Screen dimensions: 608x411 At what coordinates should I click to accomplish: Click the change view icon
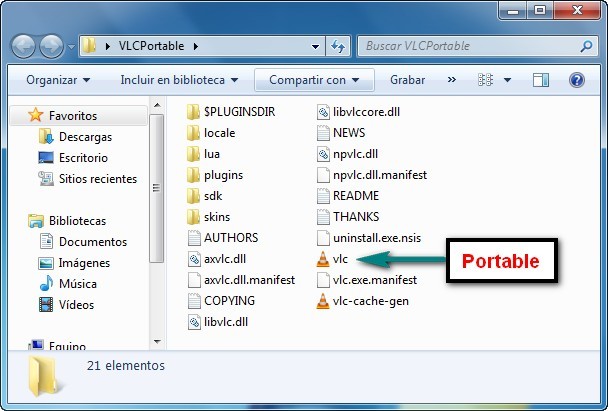(x=485, y=80)
